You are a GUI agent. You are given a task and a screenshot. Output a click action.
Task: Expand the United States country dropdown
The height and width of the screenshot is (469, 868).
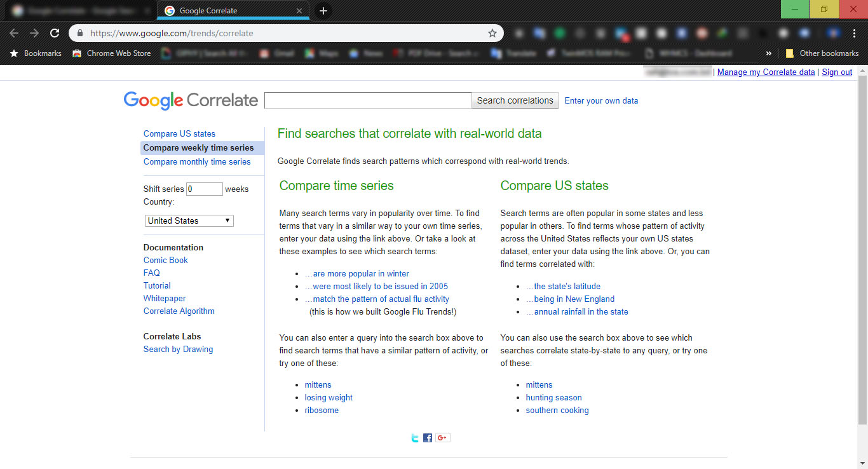(189, 221)
